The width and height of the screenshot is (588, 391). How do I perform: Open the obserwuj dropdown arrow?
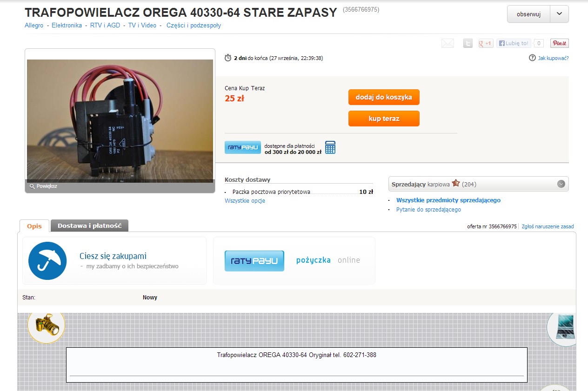559,14
